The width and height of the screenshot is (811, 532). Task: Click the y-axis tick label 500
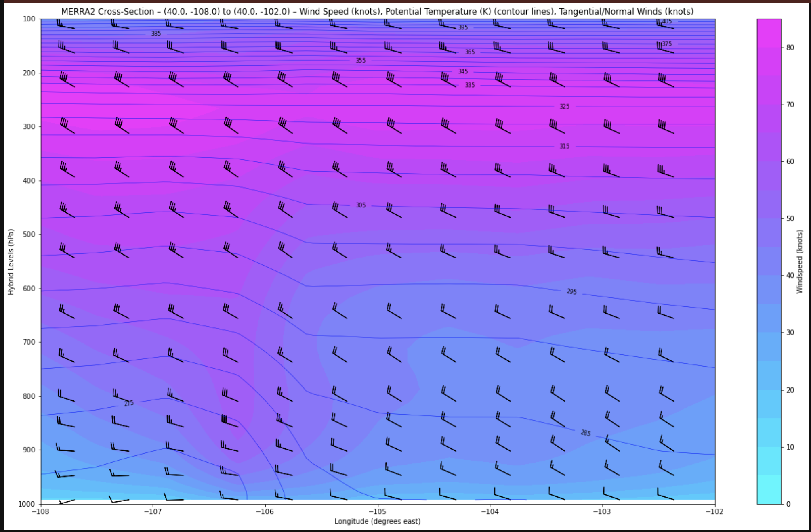(29, 235)
